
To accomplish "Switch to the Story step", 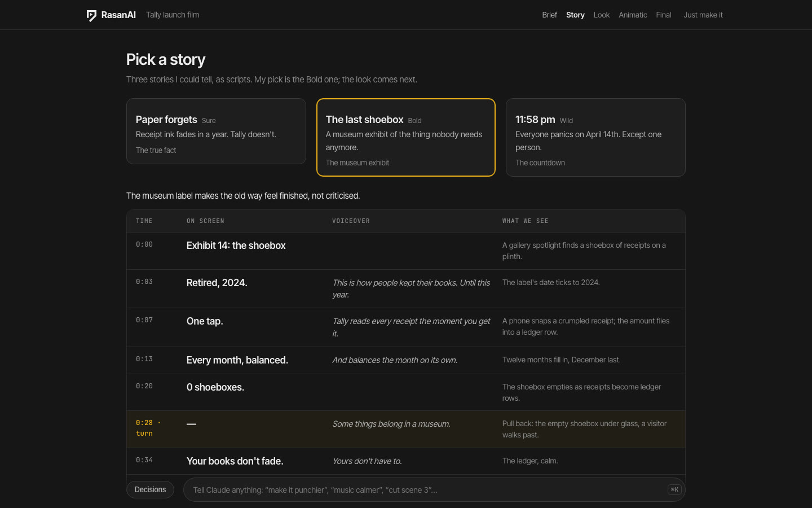I will (x=575, y=15).
